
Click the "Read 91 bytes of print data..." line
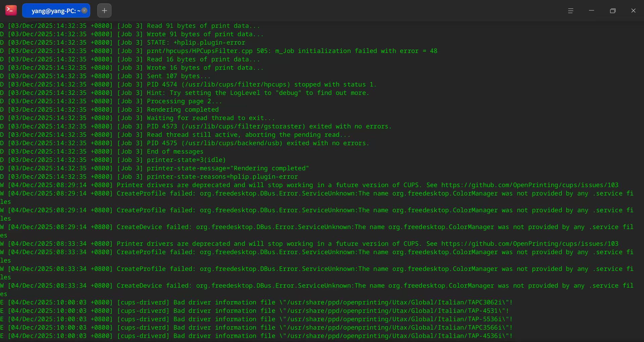click(130, 26)
